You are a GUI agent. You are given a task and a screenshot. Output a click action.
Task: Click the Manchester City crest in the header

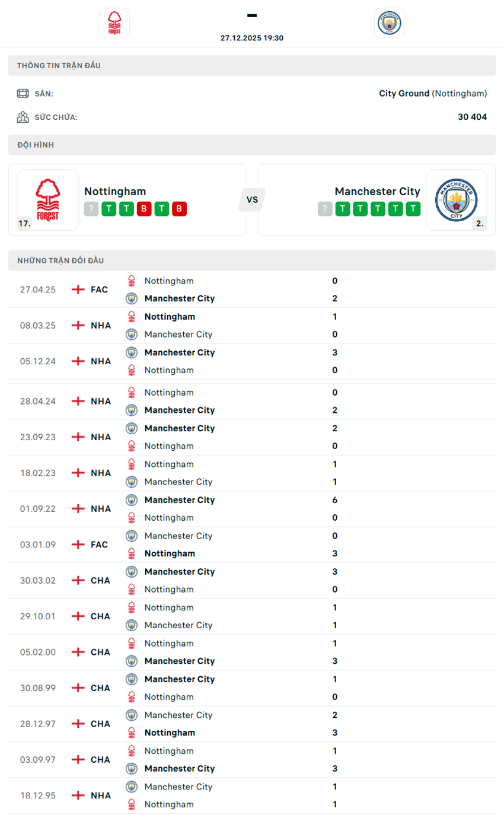point(390,23)
